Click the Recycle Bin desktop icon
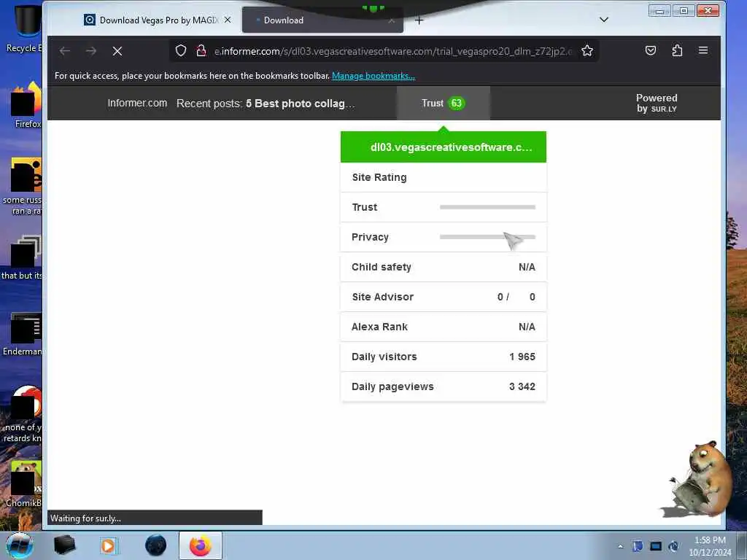Screen dimensions: 747x560 pos(25,28)
